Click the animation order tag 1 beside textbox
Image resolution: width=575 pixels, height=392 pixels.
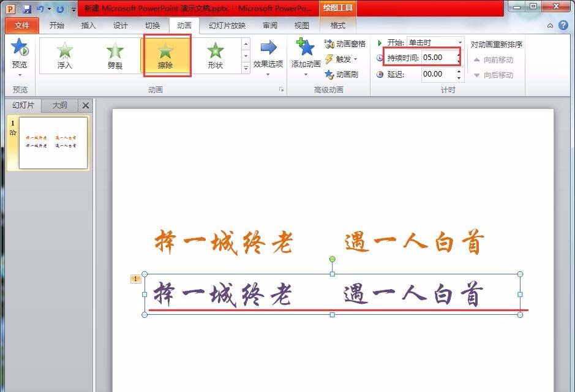coord(135,279)
